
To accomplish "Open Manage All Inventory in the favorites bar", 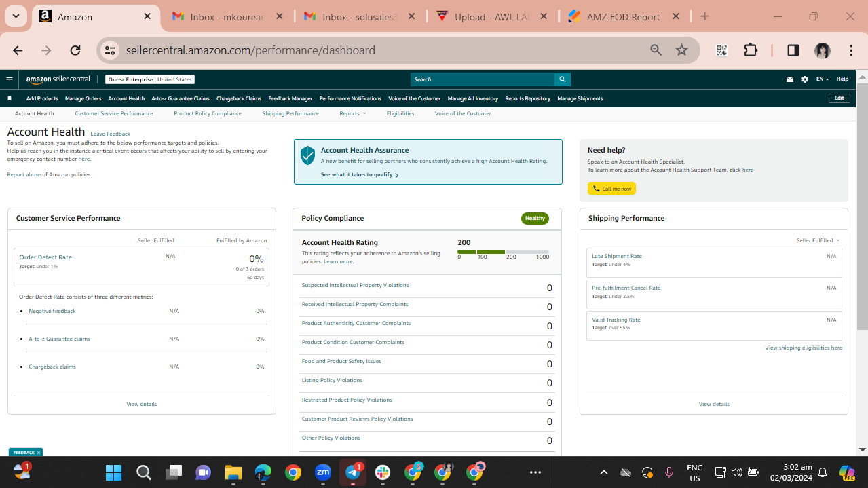I will point(473,98).
